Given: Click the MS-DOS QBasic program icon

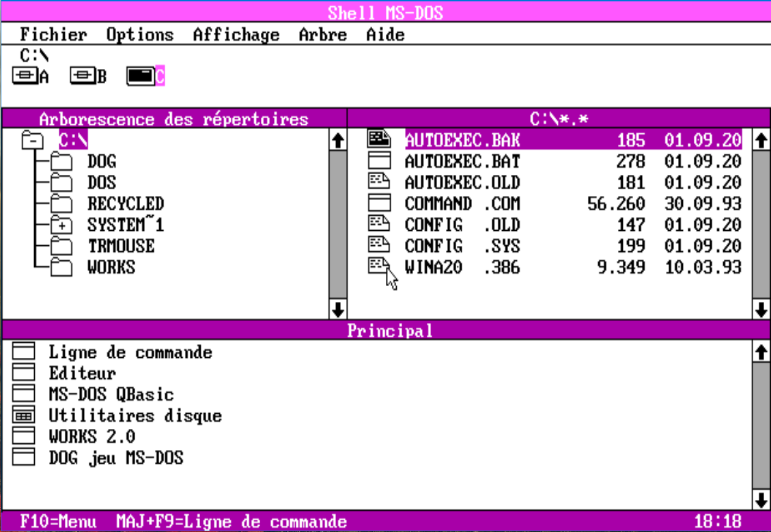Looking at the screenshot, I should coord(24,394).
